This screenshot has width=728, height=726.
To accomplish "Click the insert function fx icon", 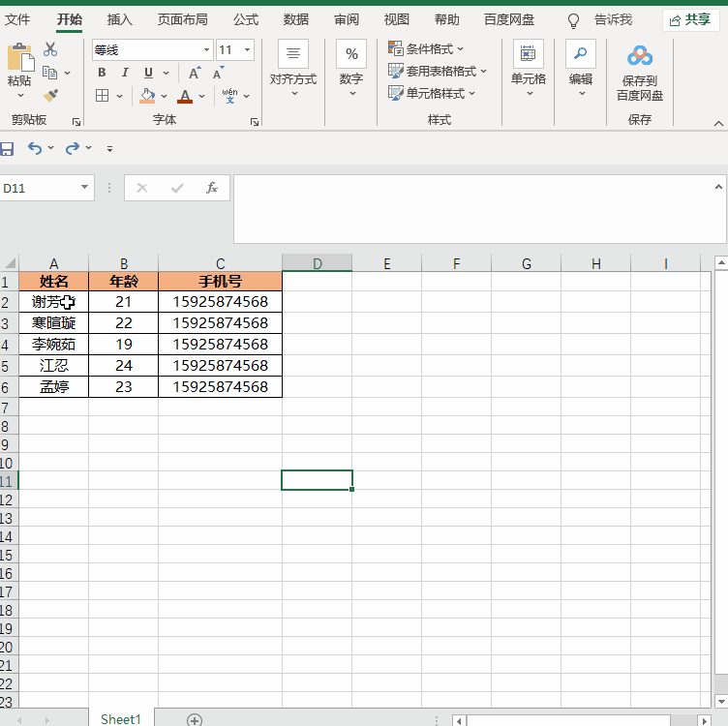I will [x=212, y=188].
